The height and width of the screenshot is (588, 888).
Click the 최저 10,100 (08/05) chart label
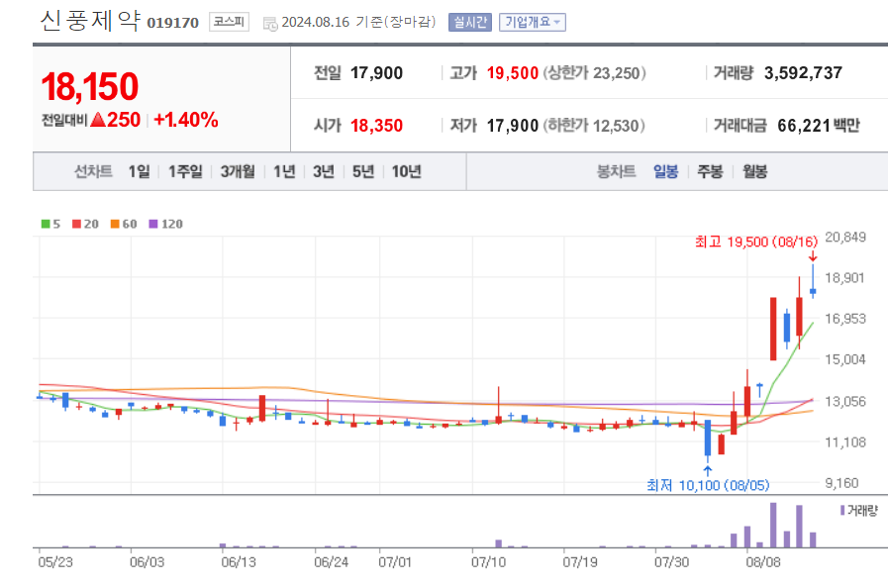coord(708,485)
